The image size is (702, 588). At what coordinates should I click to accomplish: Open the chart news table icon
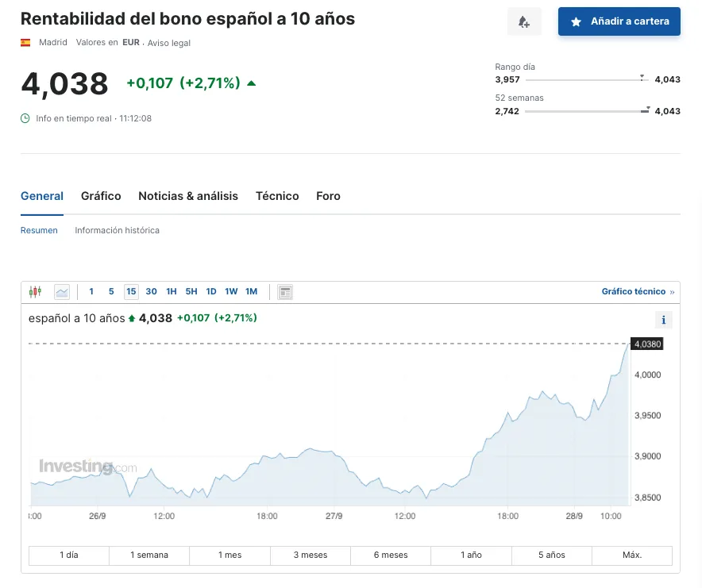[x=285, y=292]
